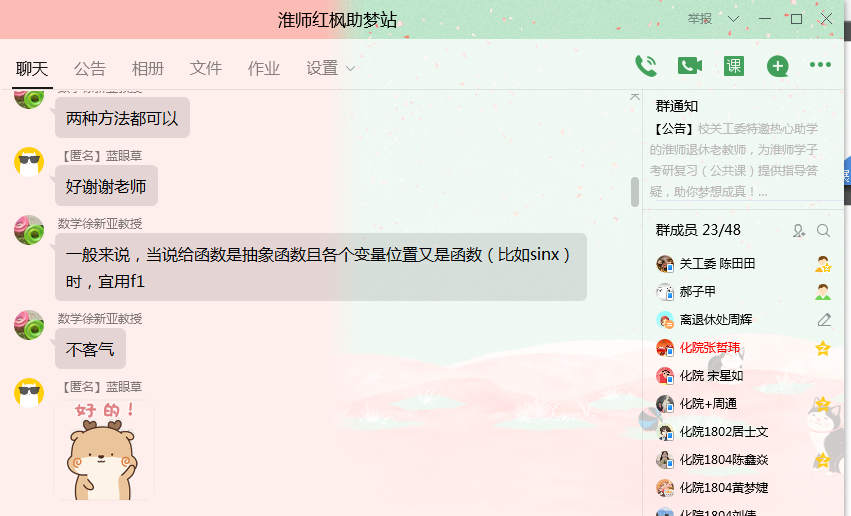Open the group class (课) feature
Image resolution: width=851 pixels, height=516 pixels.
coord(734,66)
